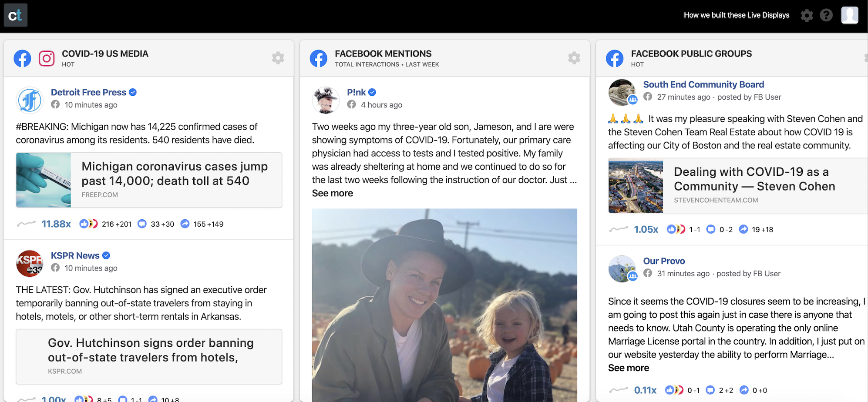This screenshot has width=868, height=402.
Task: Open the How we built these Live Displays link
Action: pos(736,15)
